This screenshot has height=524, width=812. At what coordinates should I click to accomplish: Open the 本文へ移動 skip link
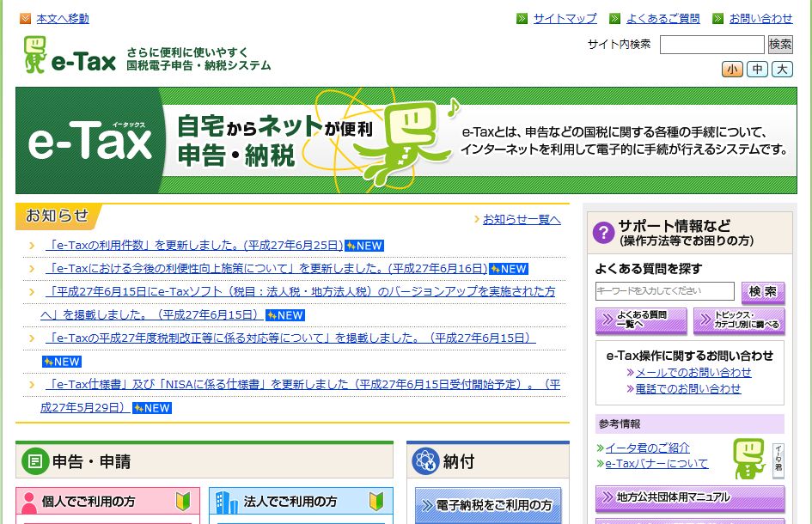(63, 19)
